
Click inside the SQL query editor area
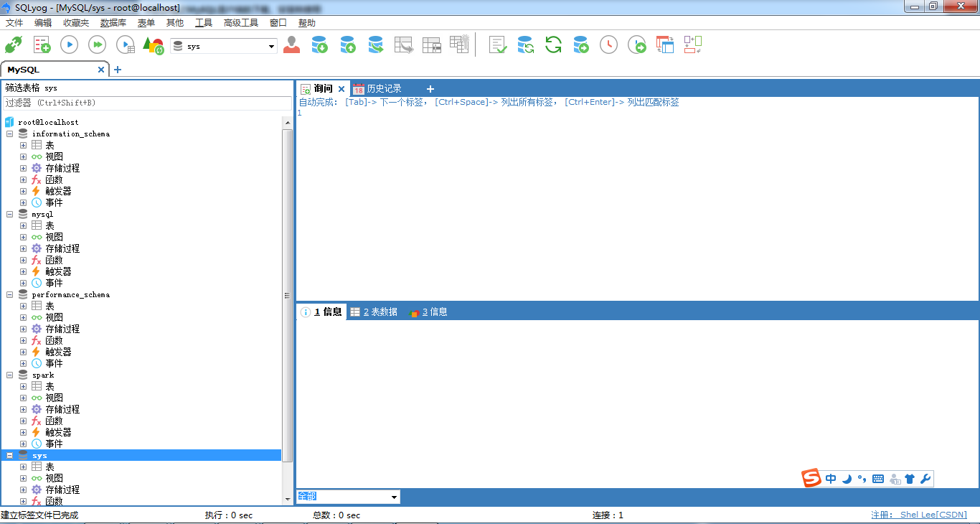point(637,205)
